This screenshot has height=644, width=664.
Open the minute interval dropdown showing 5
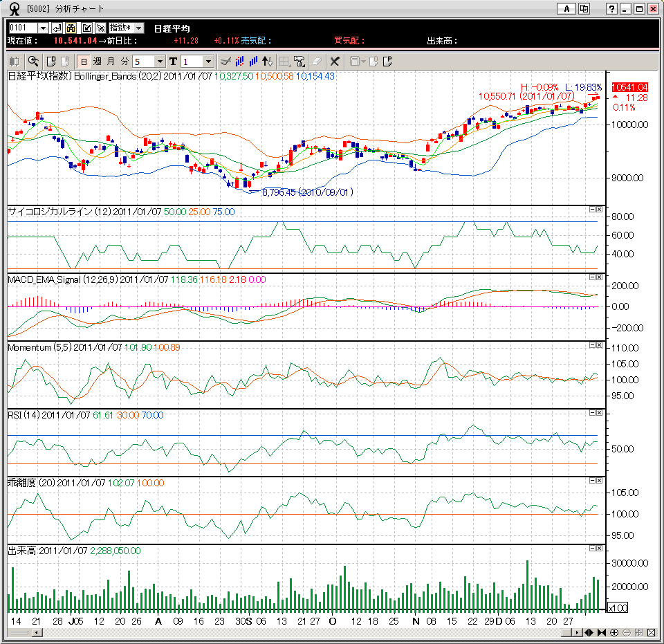coord(160,62)
